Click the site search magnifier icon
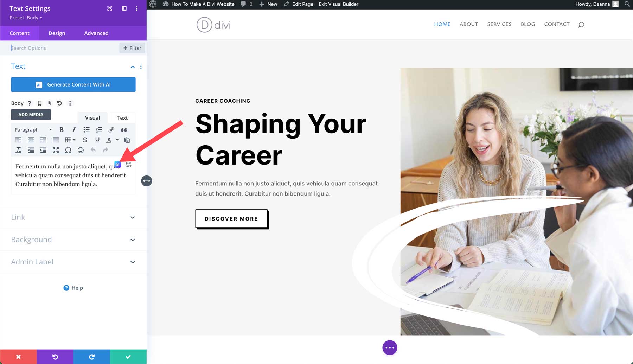Viewport: 633px width, 364px height. pos(581,25)
